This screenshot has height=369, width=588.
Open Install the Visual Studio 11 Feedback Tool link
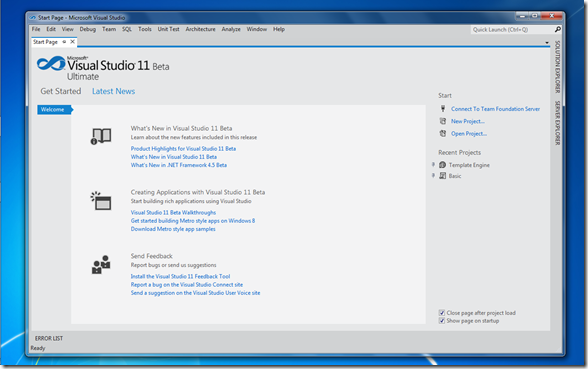(180, 276)
